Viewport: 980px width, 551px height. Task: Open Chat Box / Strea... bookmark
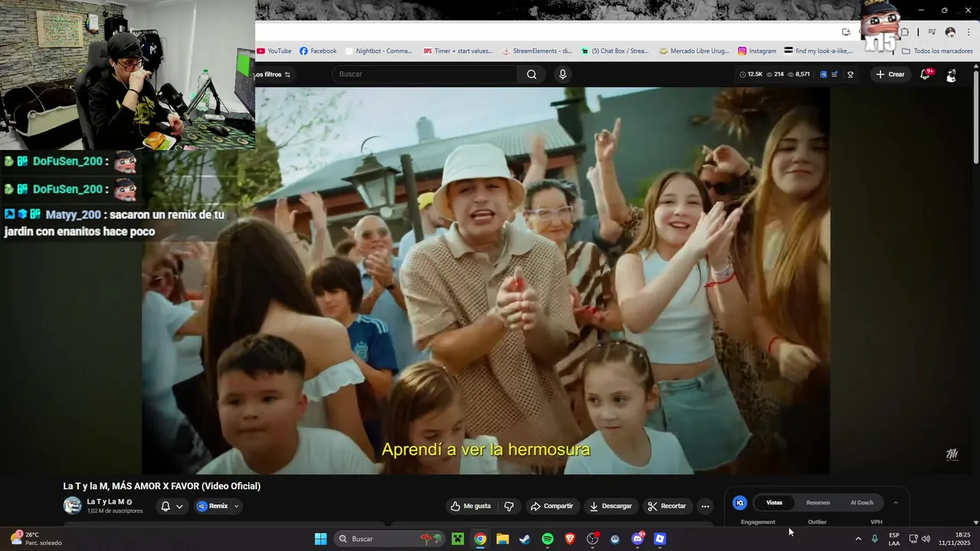pos(615,51)
